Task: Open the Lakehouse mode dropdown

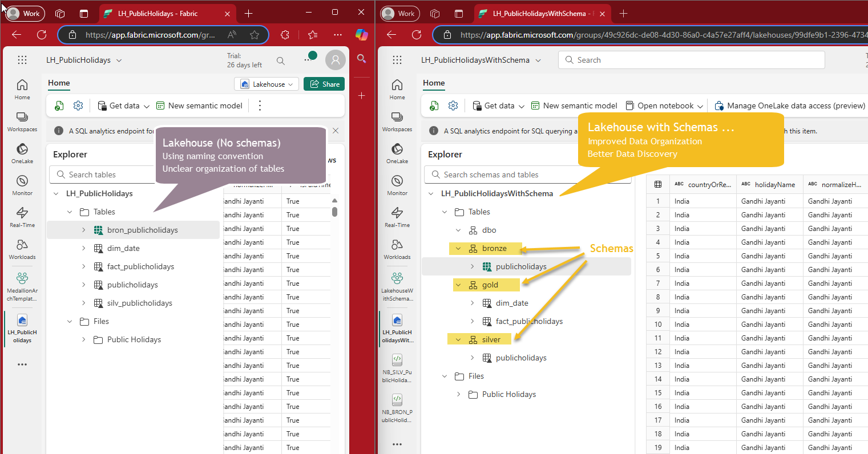Action: (x=267, y=84)
